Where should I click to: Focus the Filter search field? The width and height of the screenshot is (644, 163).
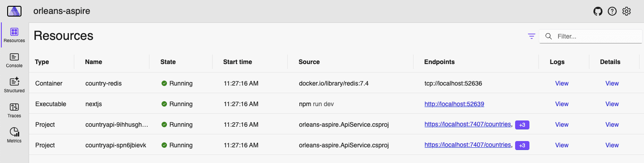tap(591, 36)
